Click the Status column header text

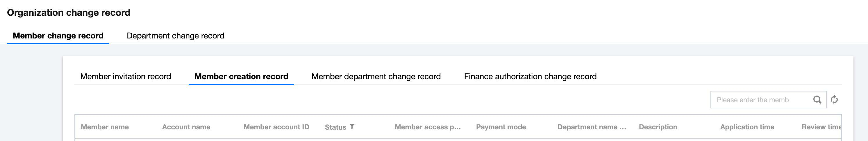[335, 127]
